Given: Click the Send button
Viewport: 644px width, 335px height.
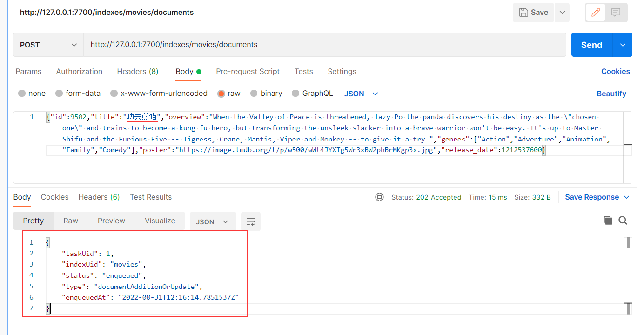Looking at the screenshot, I should click(592, 45).
